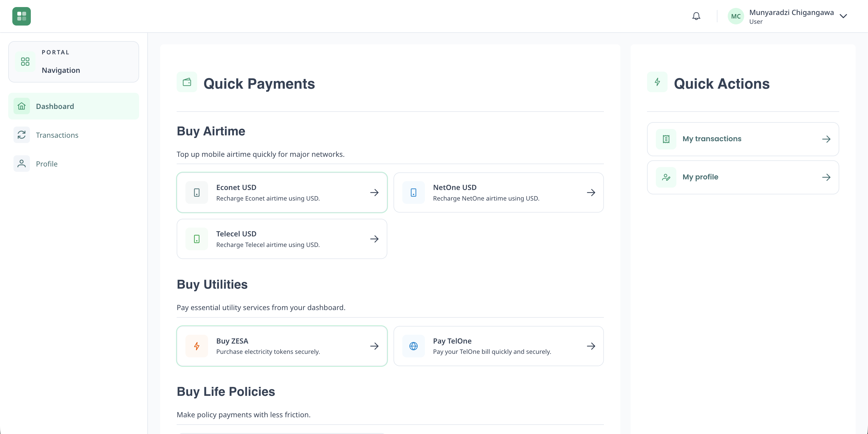Click the My transactions receipt icon
Image resolution: width=868 pixels, height=434 pixels.
coord(666,139)
